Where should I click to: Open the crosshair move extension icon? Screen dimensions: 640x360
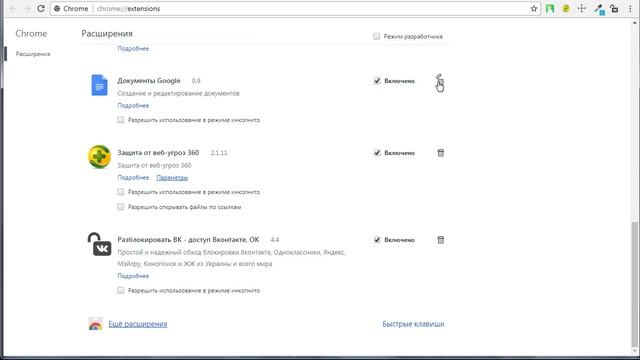click(582, 9)
